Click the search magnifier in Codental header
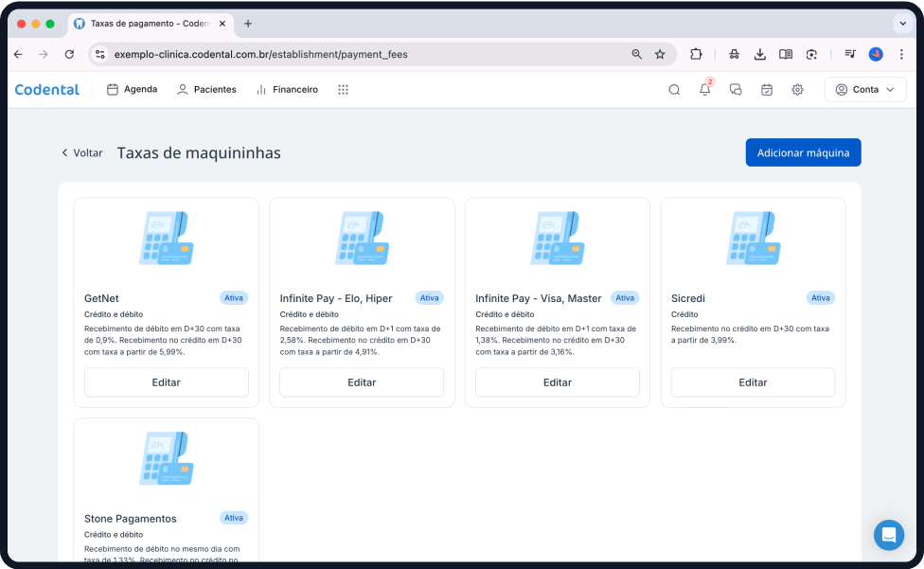Viewport: 924px width, 569px height. coord(674,90)
